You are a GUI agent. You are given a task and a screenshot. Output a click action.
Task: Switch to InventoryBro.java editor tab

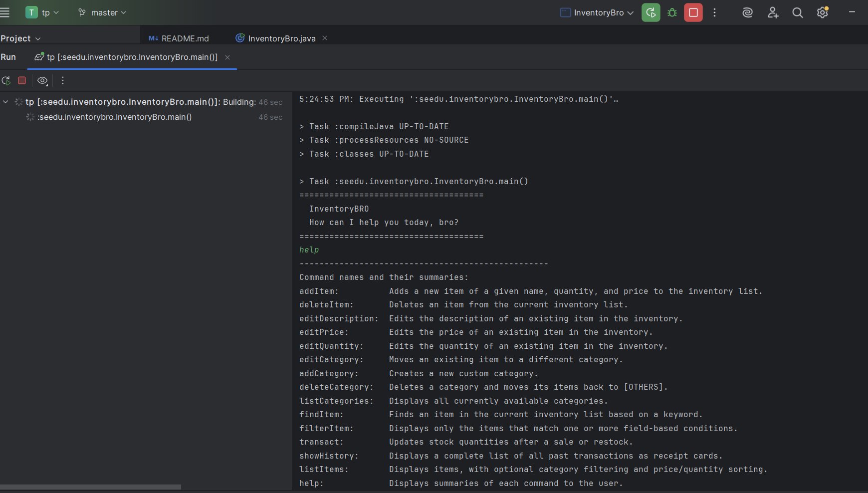point(276,38)
